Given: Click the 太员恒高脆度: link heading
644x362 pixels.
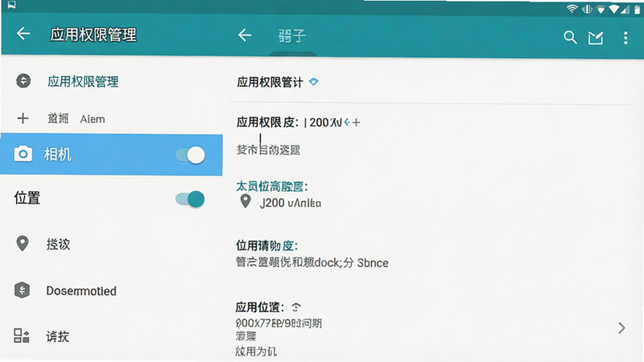Looking at the screenshot, I should (x=272, y=187).
